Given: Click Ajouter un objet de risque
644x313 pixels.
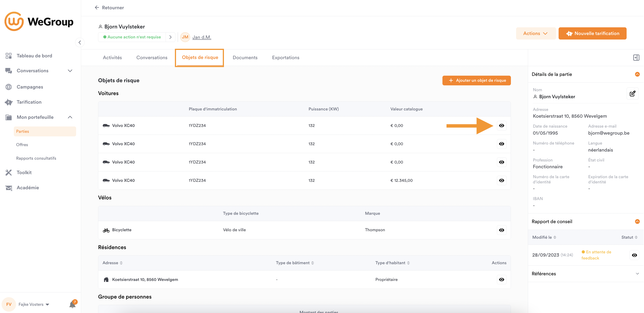Looking at the screenshot, I should click(477, 80).
